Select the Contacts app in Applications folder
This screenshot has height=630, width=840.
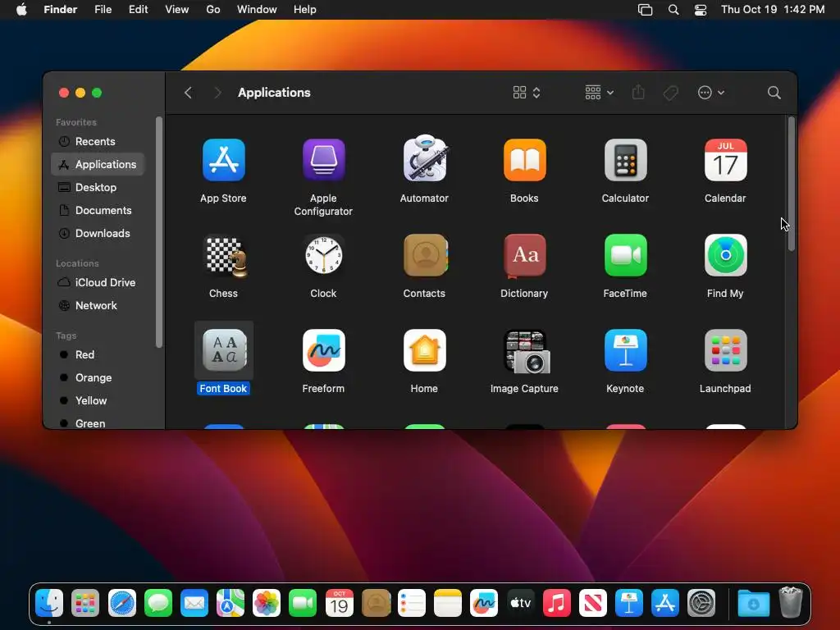pos(426,256)
